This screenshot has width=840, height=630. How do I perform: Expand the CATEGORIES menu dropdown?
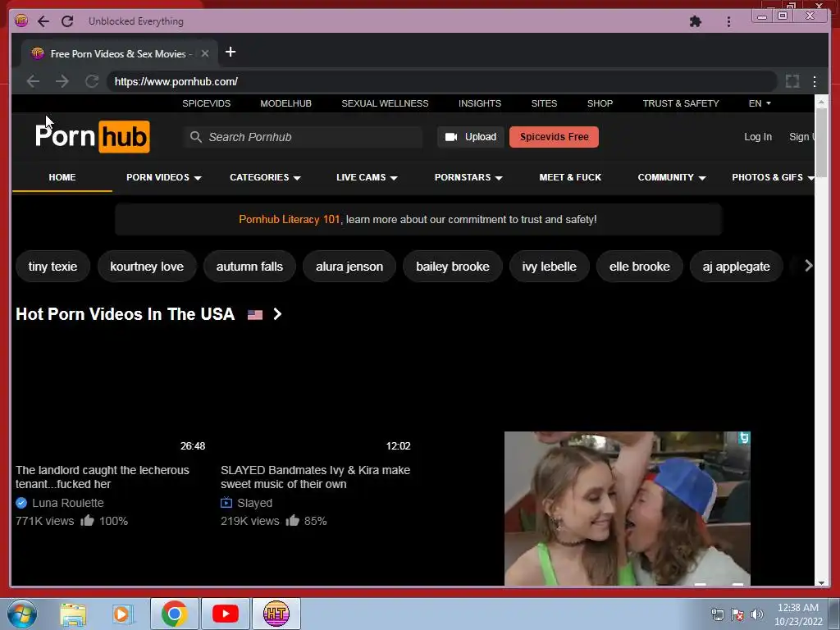coord(265,177)
